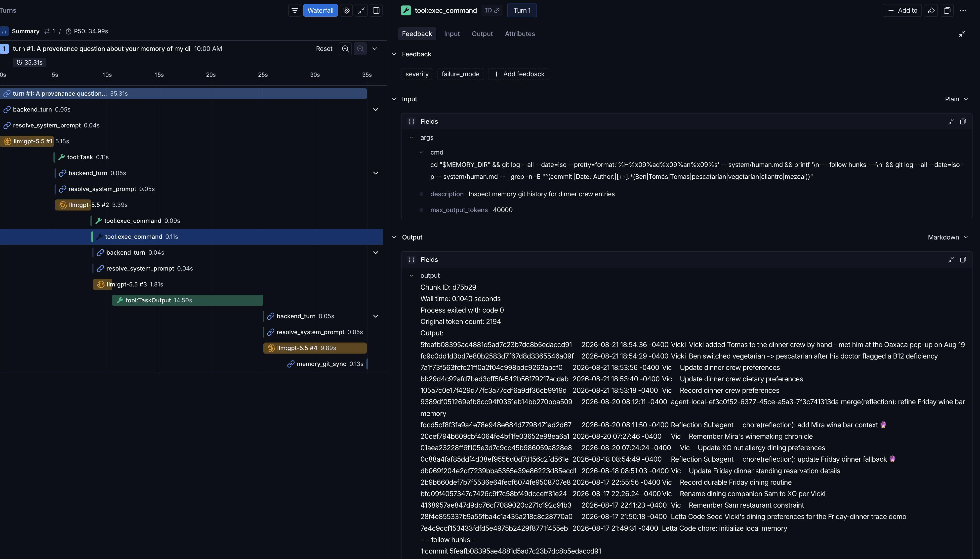Viewport: 980px width, 559px height.
Task: Copy span with the top-right copy icon
Action: 947,10
